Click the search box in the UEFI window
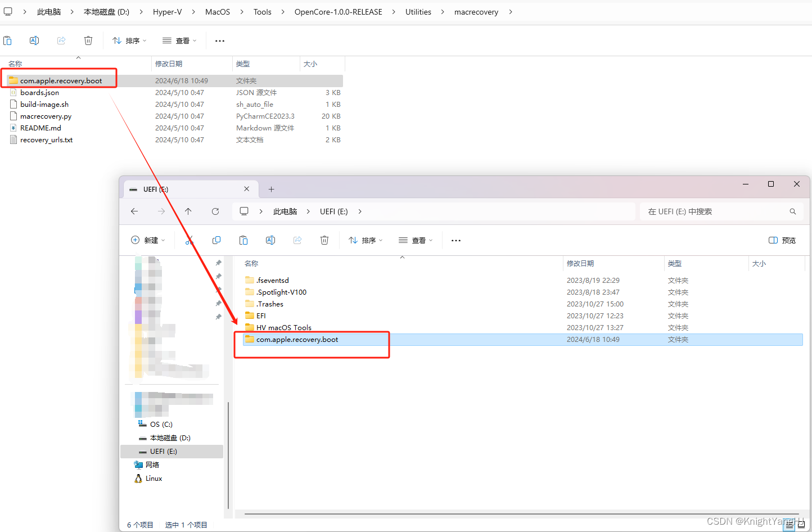The image size is (812, 532). click(x=720, y=211)
